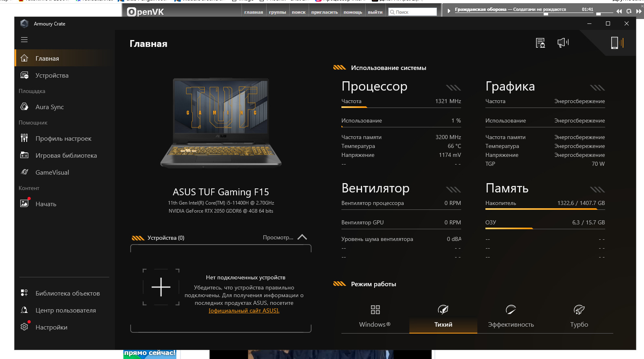Viewport: 644px width, 359px height.
Task: Click the 70 W TGP value
Action: pos(598,164)
